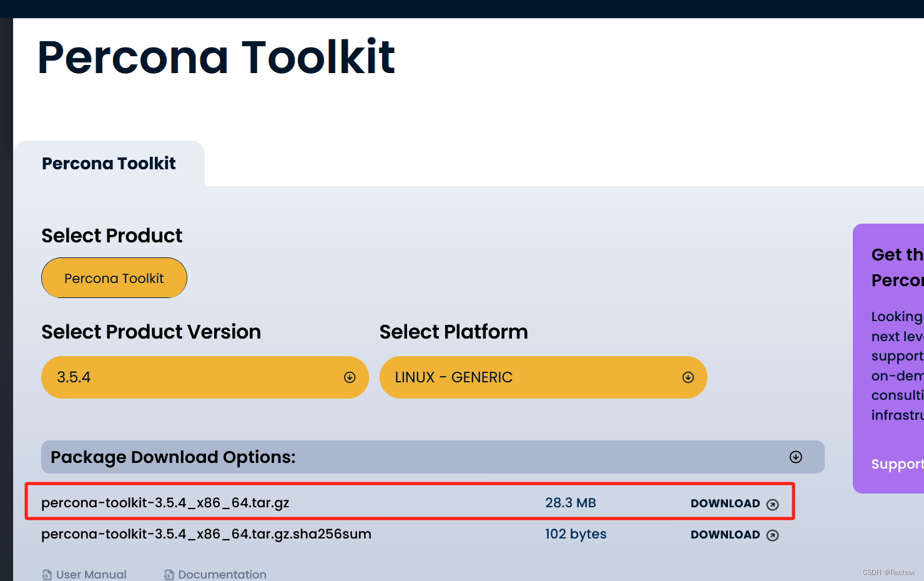Click the Percona Toolkit page heading
Viewport: 924px width, 581px height.
pyautogui.click(x=216, y=57)
